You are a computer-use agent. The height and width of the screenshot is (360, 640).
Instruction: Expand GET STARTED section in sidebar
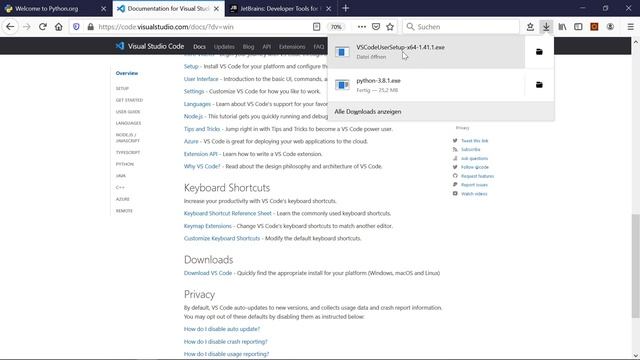[x=129, y=100]
